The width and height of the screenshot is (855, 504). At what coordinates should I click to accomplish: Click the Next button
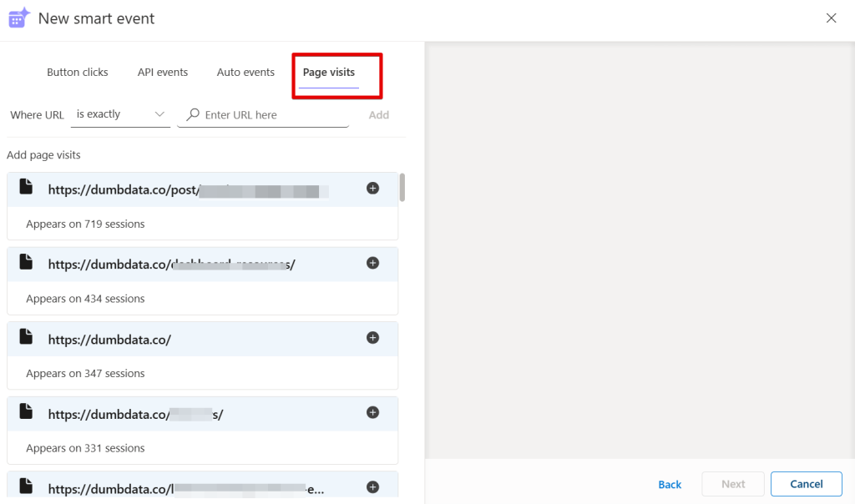click(733, 484)
